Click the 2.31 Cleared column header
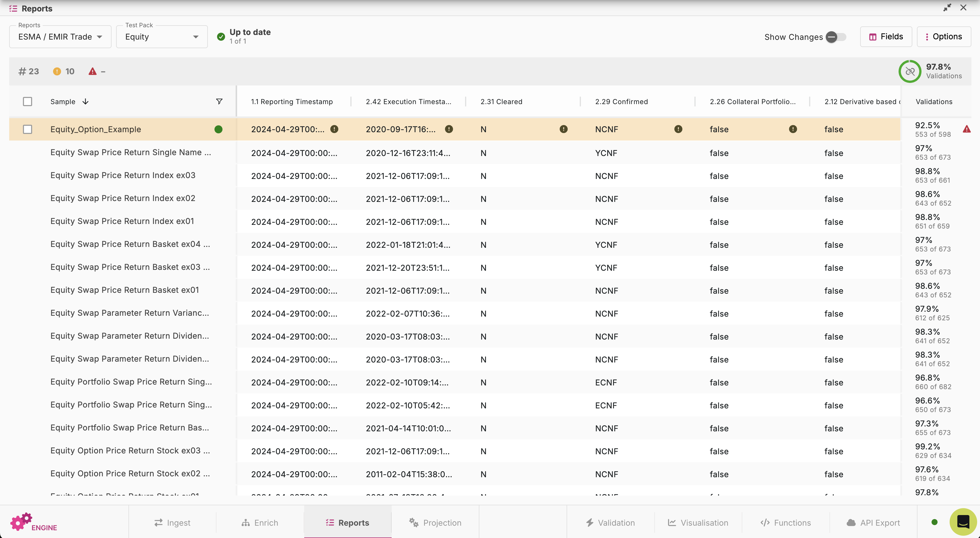 coord(501,102)
